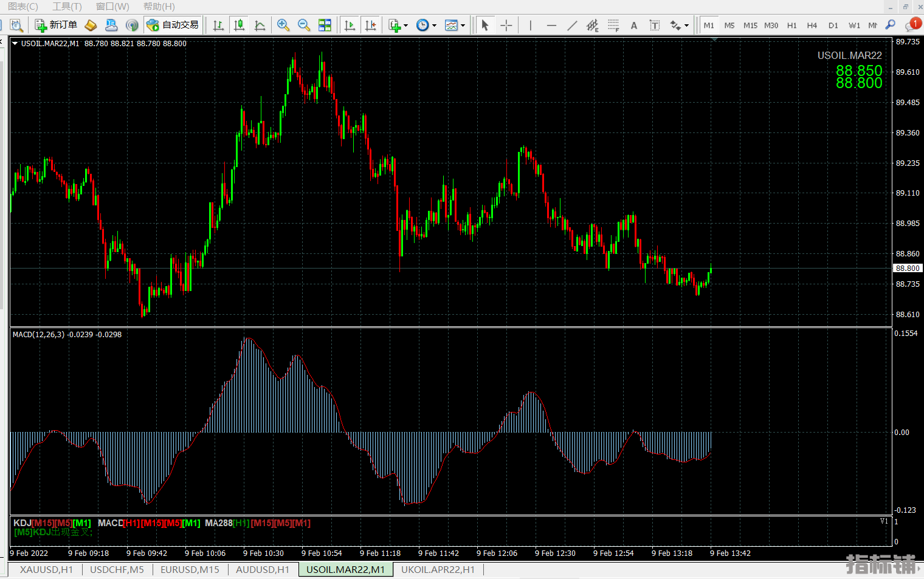Switch chart to candlestick mode
This screenshot has width=924, height=579.
pyautogui.click(x=239, y=25)
